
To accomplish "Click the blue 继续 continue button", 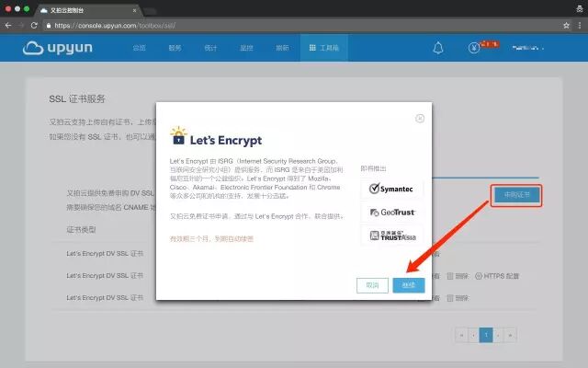I will [409, 285].
